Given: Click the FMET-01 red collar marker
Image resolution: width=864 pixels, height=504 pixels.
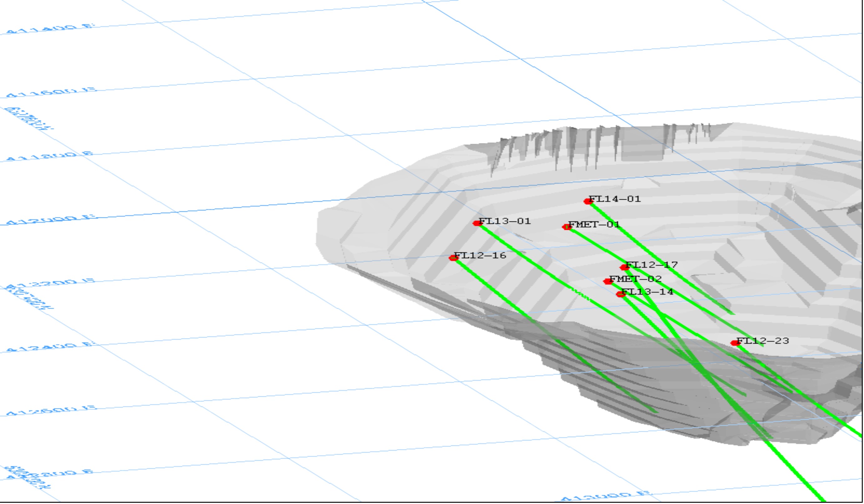Looking at the screenshot, I should 567,227.
